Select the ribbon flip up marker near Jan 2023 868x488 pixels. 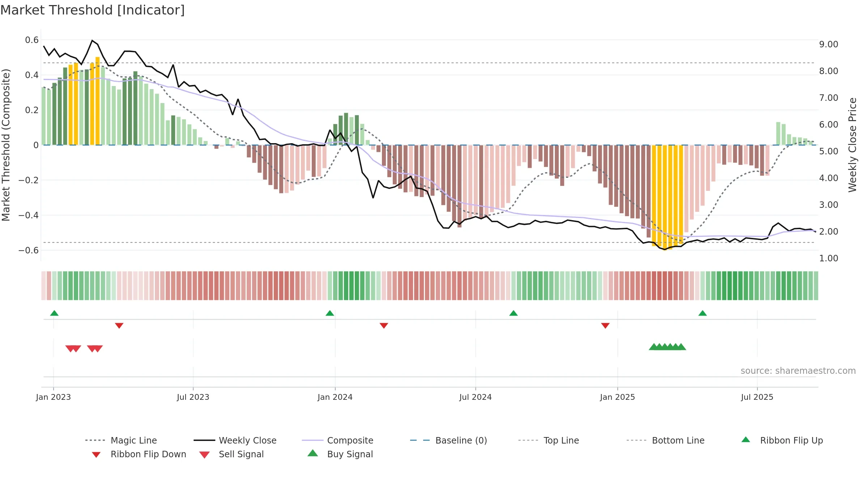point(54,313)
